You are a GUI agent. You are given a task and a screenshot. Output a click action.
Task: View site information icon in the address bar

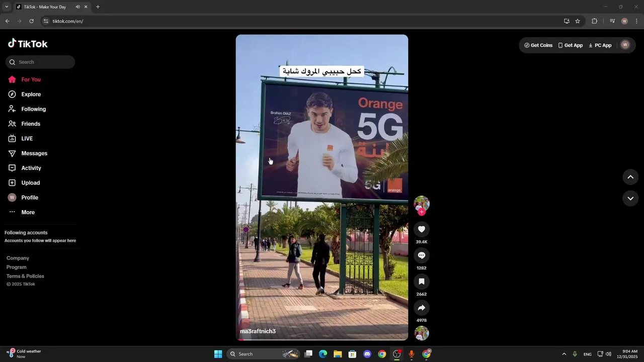point(46,21)
